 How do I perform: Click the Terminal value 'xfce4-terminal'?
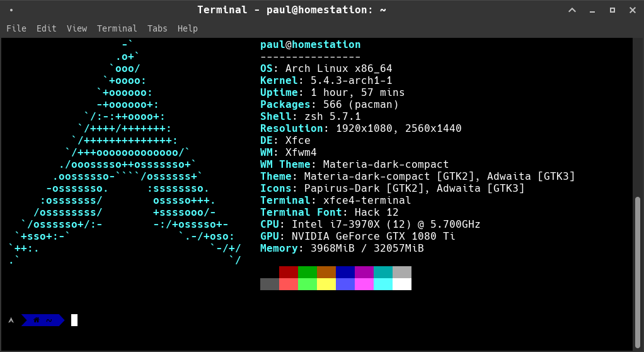coord(367,200)
